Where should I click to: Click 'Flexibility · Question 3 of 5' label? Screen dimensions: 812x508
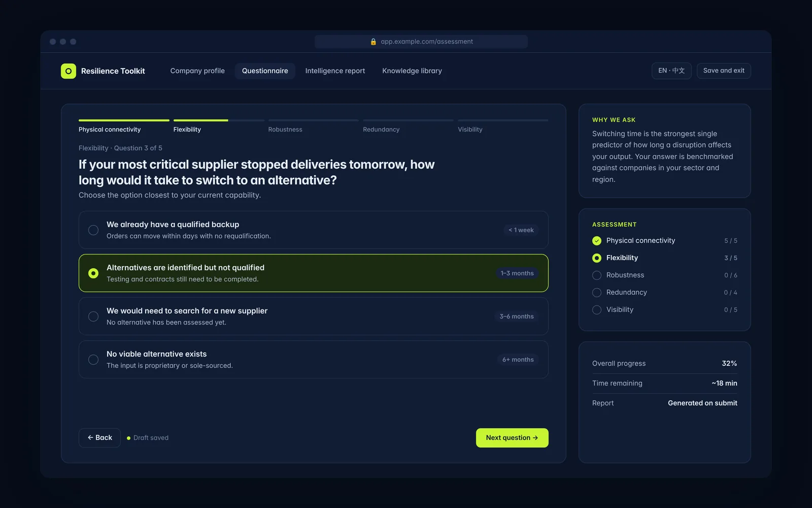pos(120,148)
